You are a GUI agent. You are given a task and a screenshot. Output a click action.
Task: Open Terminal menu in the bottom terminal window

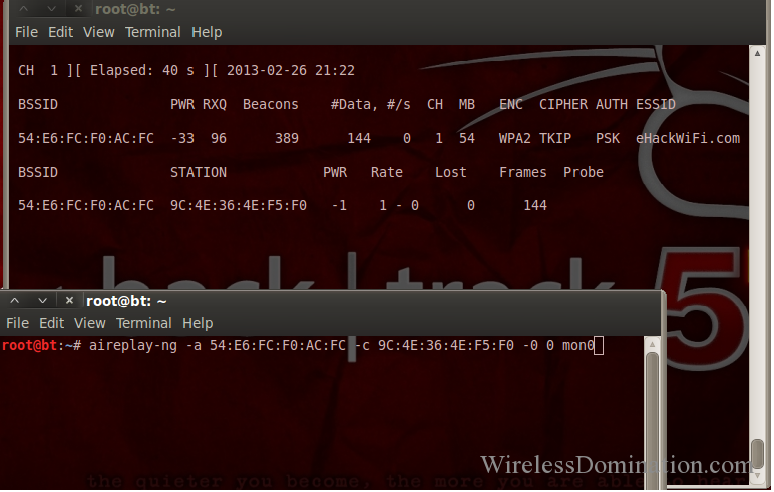(143, 323)
